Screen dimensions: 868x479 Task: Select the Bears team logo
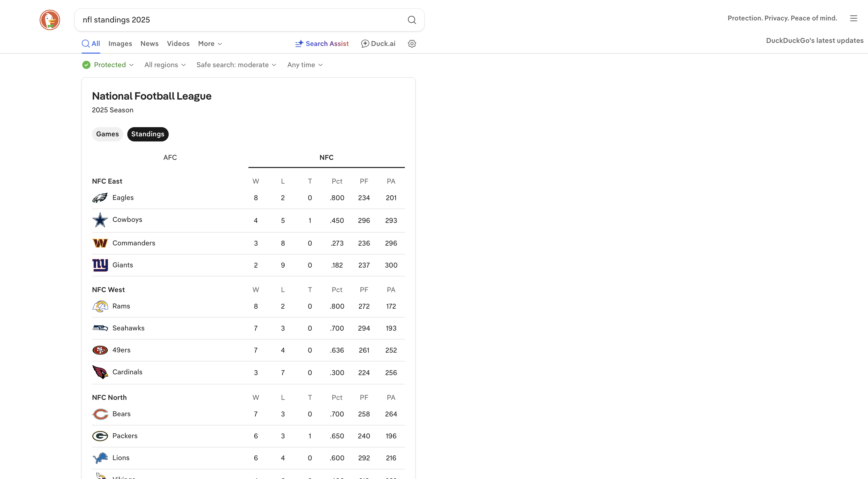click(x=100, y=414)
